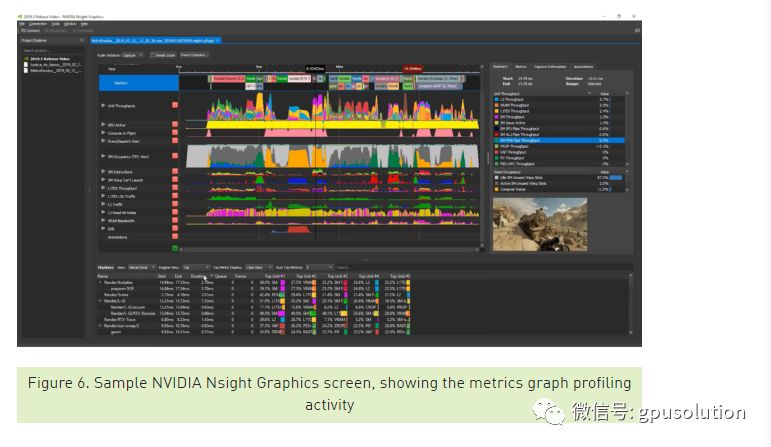
Task: Expand the GPU Active timeline row
Action: (x=103, y=125)
